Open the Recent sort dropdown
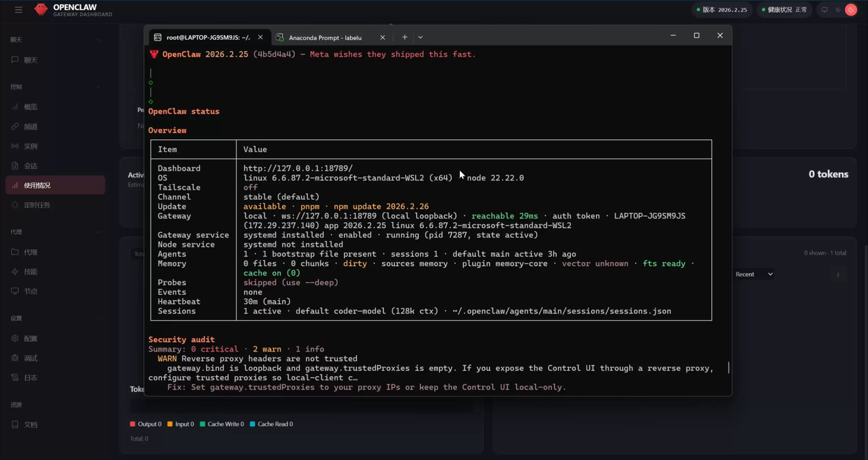This screenshot has height=460, width=868. [x=754, y=274]
